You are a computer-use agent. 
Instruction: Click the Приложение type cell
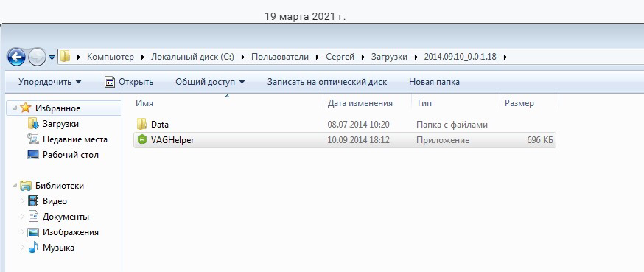pos(443,140)
